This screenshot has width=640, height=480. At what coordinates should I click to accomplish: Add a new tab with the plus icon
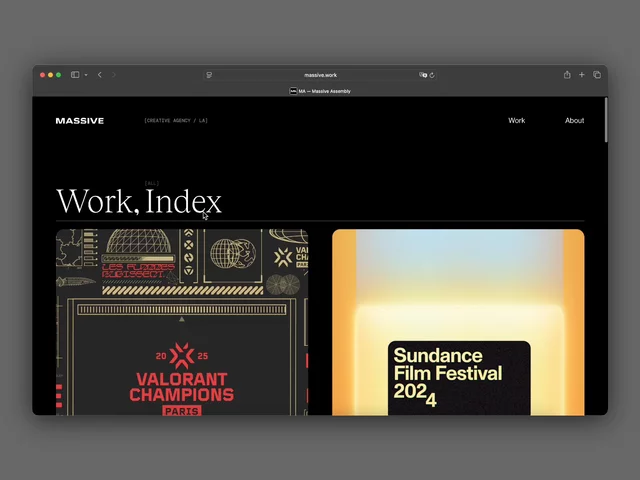coord(582,75)
